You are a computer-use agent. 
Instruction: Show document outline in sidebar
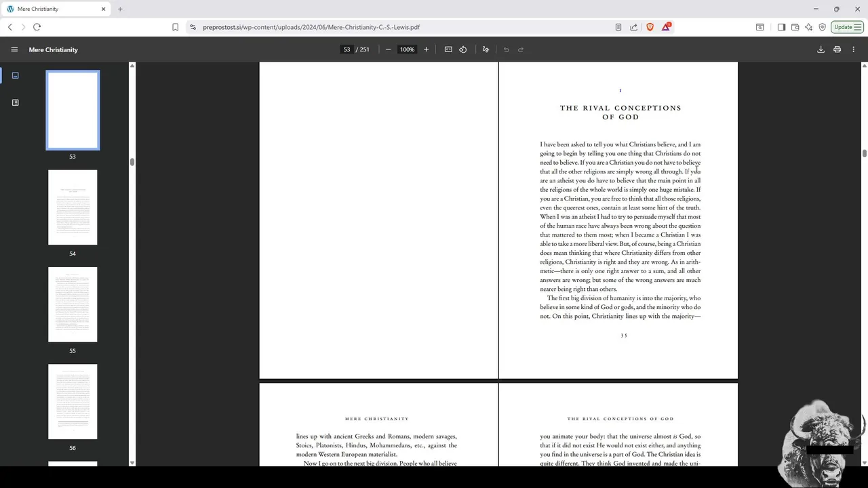click(15, 102)
